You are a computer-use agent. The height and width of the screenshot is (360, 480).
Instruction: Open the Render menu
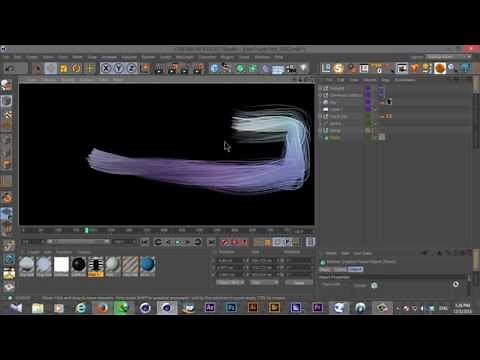148,57
